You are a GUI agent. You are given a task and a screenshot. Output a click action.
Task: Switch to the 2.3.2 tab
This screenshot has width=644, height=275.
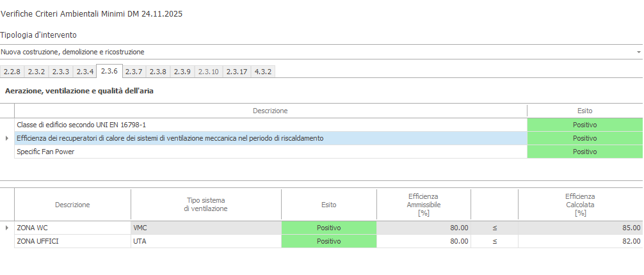(x=36, y=72)
